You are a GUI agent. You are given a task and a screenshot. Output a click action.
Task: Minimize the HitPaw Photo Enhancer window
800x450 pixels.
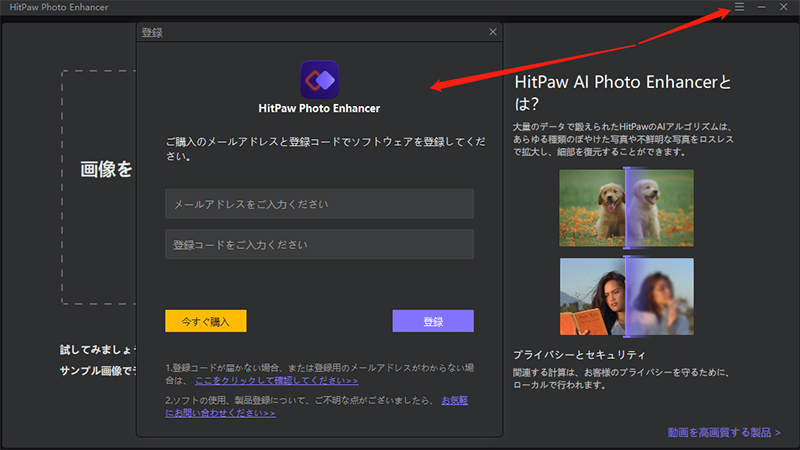coord(762,7)
